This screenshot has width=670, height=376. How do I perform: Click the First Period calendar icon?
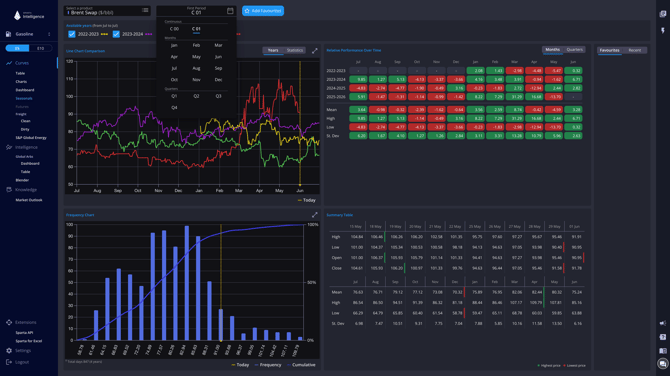click(230, 11)
